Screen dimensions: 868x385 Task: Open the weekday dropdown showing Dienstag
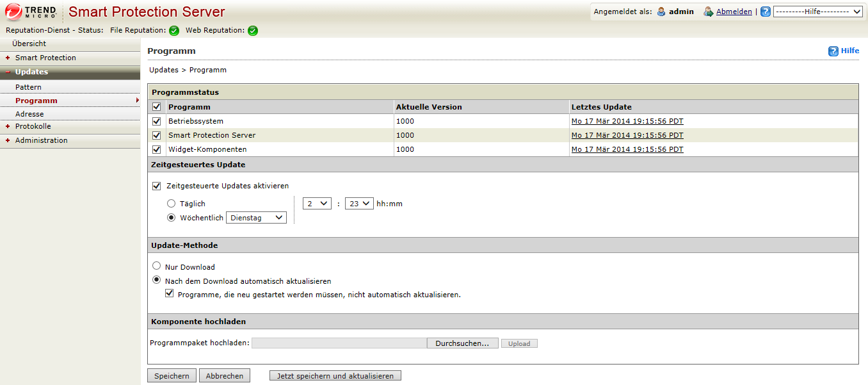pos(256,218)
